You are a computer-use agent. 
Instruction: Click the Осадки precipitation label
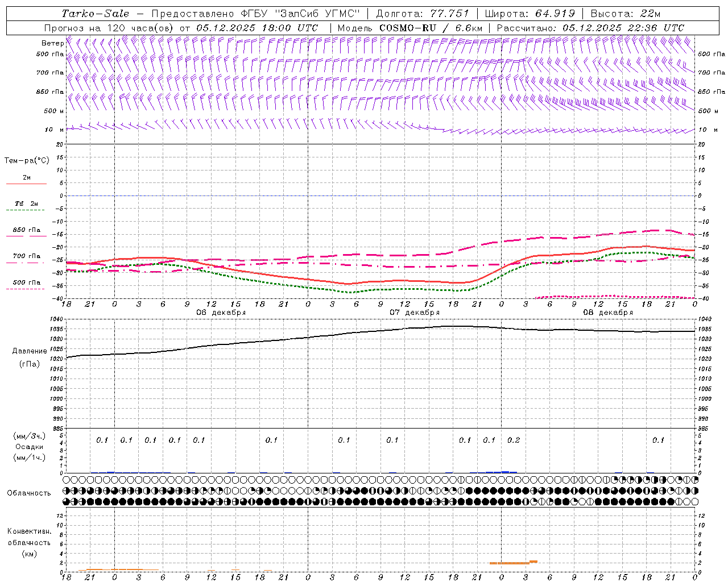pos(30,447)
